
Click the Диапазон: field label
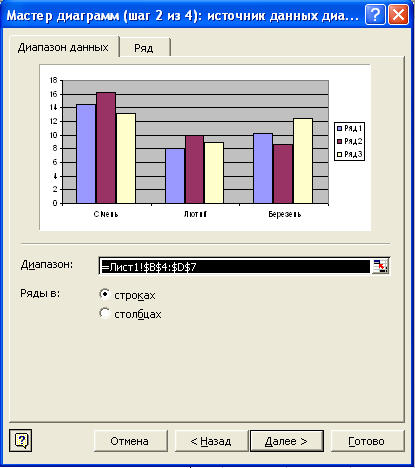tap(47, 265)
